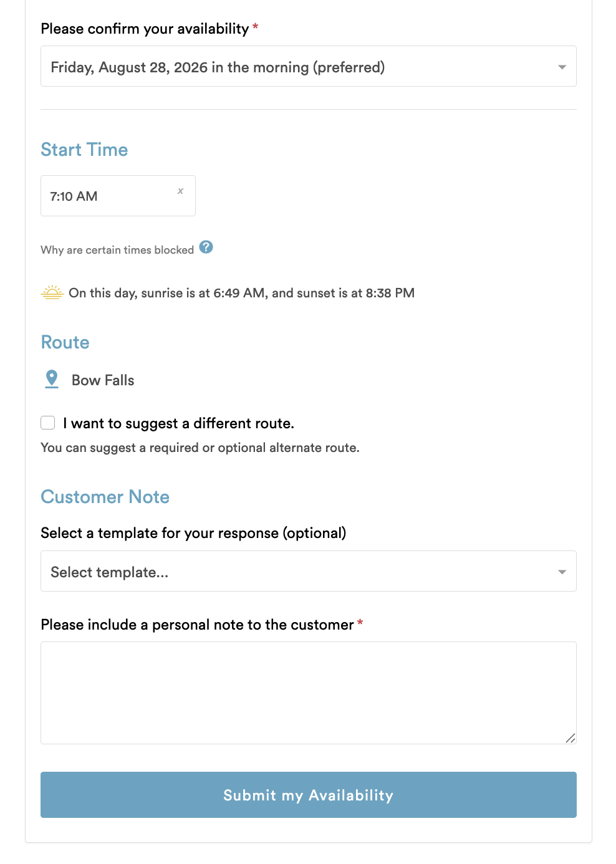Click the 7:10 AM start time field
The image size is (616, 864).
pyautogui.click(x=118, y=196)
